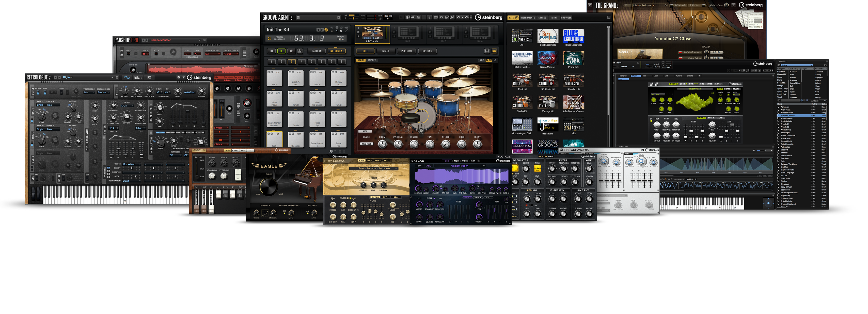The height and width of the screenshot is (314, 868).
Task: Toggle the Sustain Resonance switch in The Grand
Action: [680, 52]
